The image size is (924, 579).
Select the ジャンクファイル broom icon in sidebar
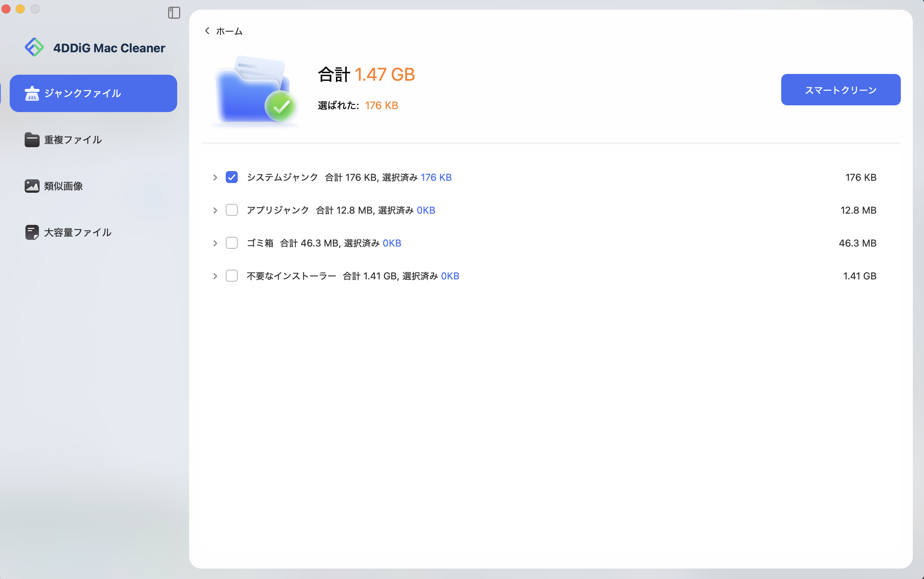point(32,93)
